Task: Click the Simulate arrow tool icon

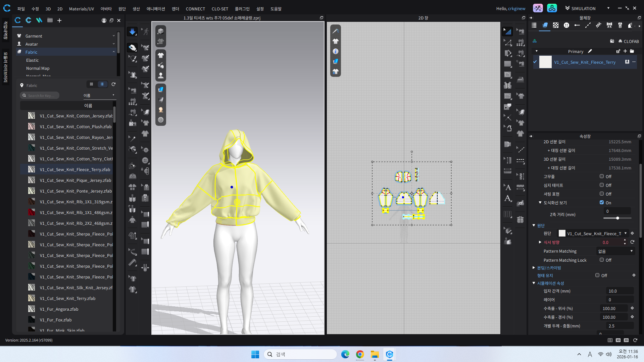Action: (132, 32)
